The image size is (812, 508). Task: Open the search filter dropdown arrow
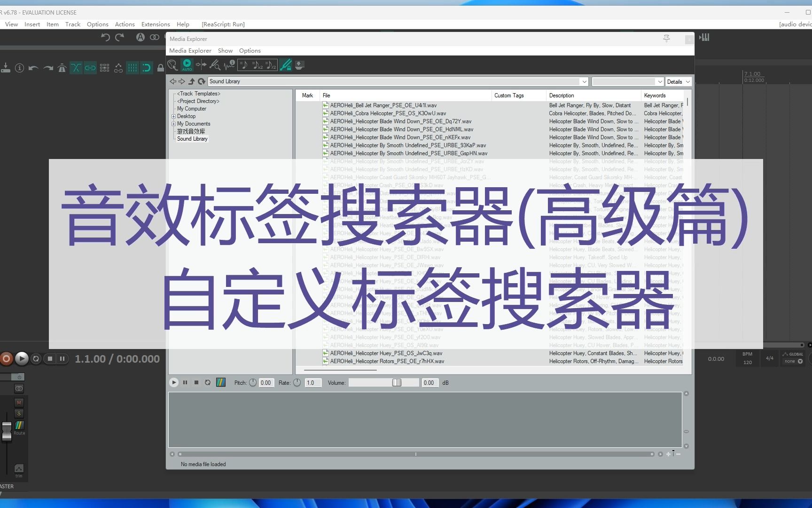[x=660, y=81]
